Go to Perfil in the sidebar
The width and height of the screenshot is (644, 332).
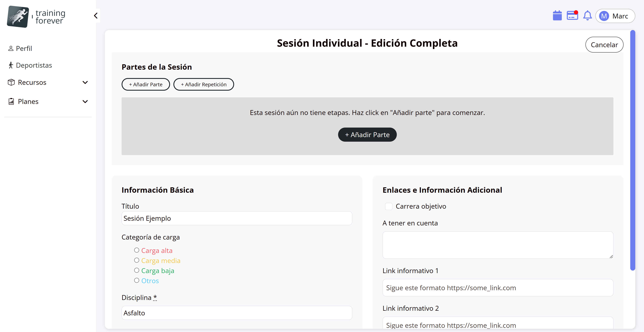[24, 49]
